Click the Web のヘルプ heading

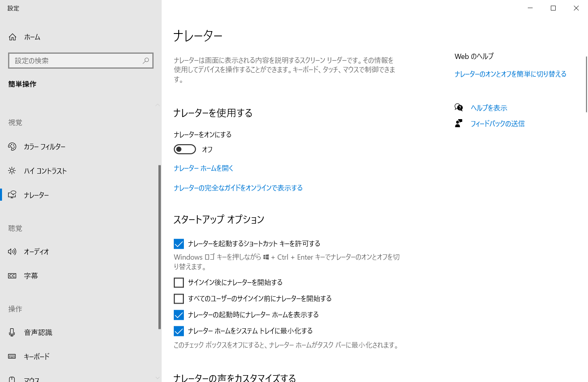coord(474,57)
